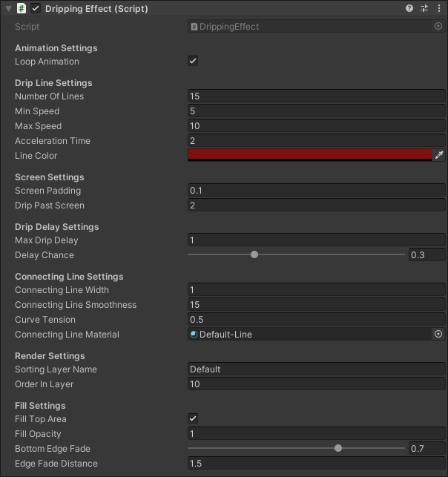Click the Edge Fade Distance value field
Image resolution: width=448 pixels, height=477 pixels.
pyautogui.click(x=316, y=464)
